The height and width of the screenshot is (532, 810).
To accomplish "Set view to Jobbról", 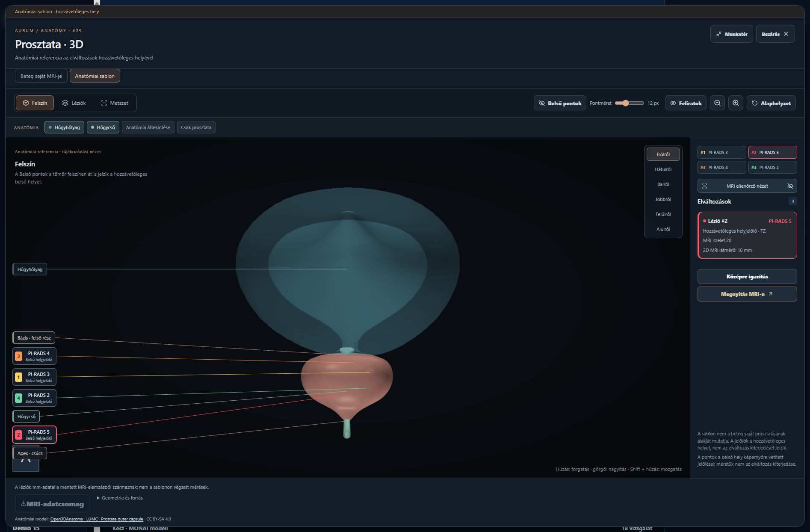I will pos(663,199).
